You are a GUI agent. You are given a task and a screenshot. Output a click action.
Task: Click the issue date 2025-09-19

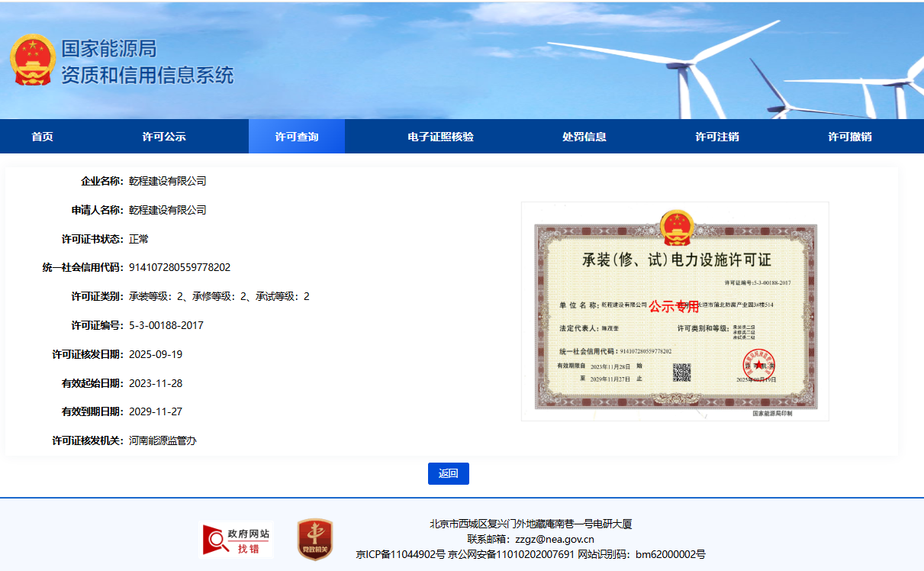click(156, 354)
